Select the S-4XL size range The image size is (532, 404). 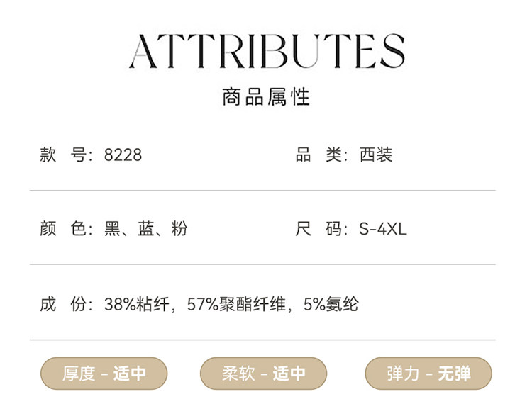tap(383, 229)
